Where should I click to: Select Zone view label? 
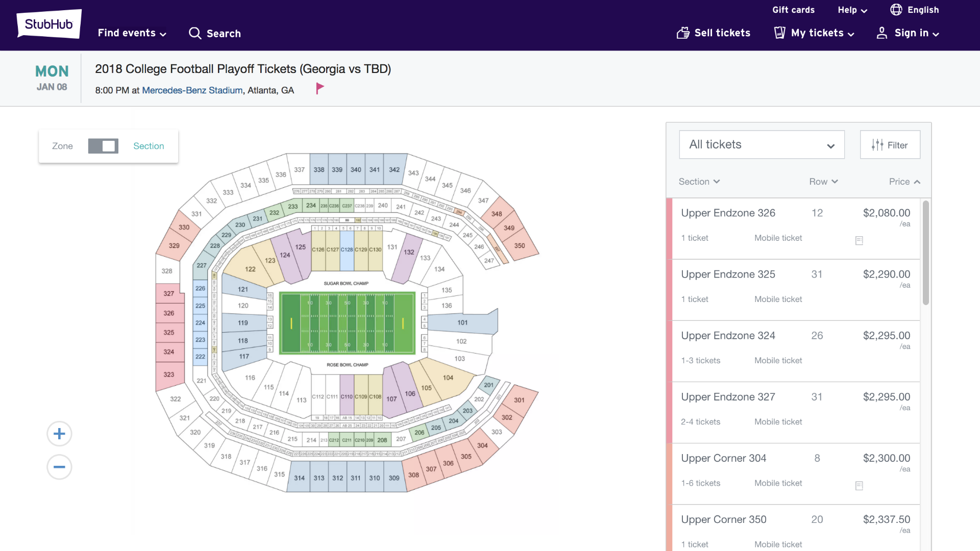62,146
